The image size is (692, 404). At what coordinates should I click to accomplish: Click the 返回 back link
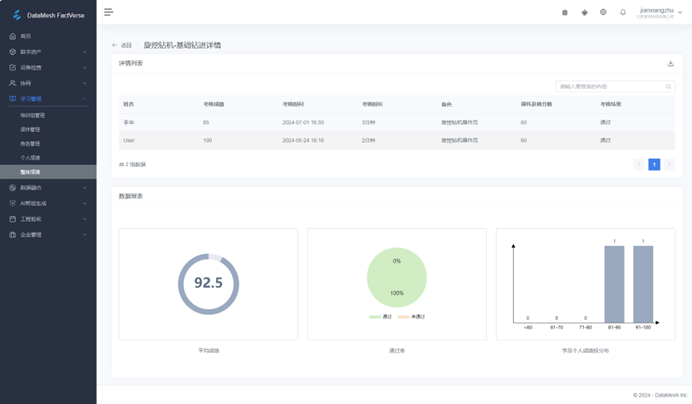pos(122,45)
